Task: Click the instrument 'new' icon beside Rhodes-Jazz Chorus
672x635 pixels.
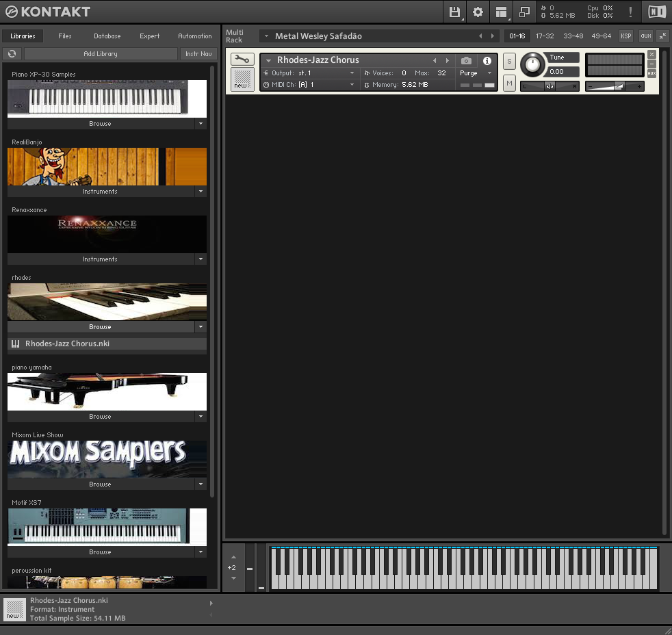Action: (x=242, y=79)
